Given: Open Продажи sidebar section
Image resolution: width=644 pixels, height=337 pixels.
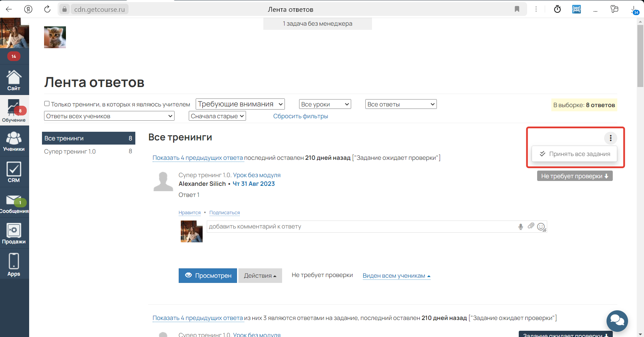Looking at the screenshot, I should click(x=14, y=234).
